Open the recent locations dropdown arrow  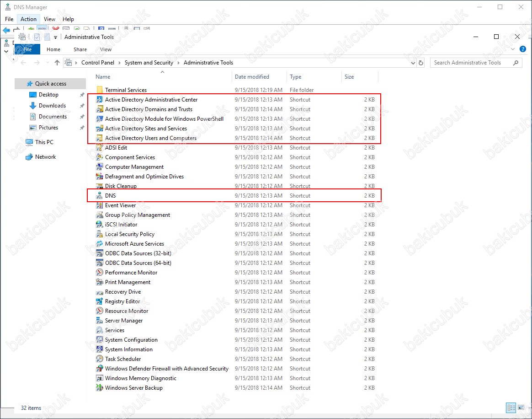(x=48, y=63)
